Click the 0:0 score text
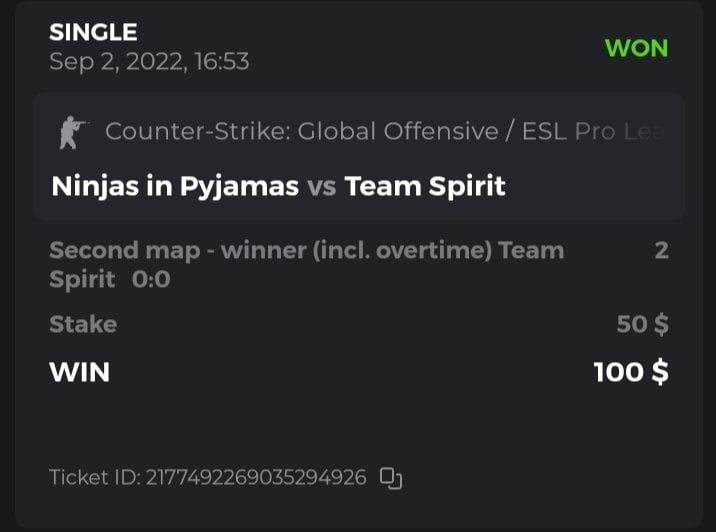This screenshot has height=532, width=716. 151,280
